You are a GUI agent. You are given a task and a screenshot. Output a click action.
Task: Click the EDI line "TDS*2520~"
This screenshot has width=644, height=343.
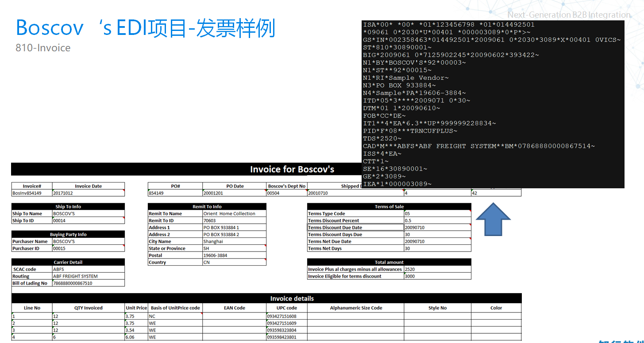(x=382, y=138)
